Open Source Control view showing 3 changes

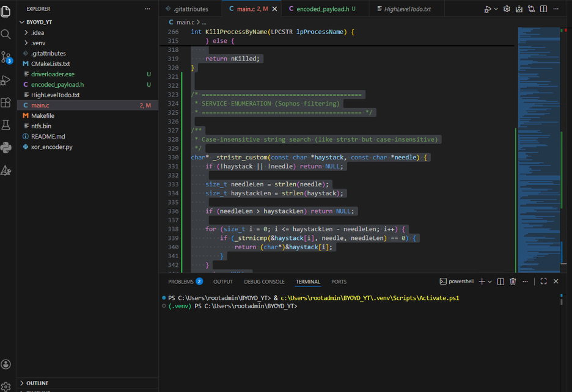(x=6, y=57)
